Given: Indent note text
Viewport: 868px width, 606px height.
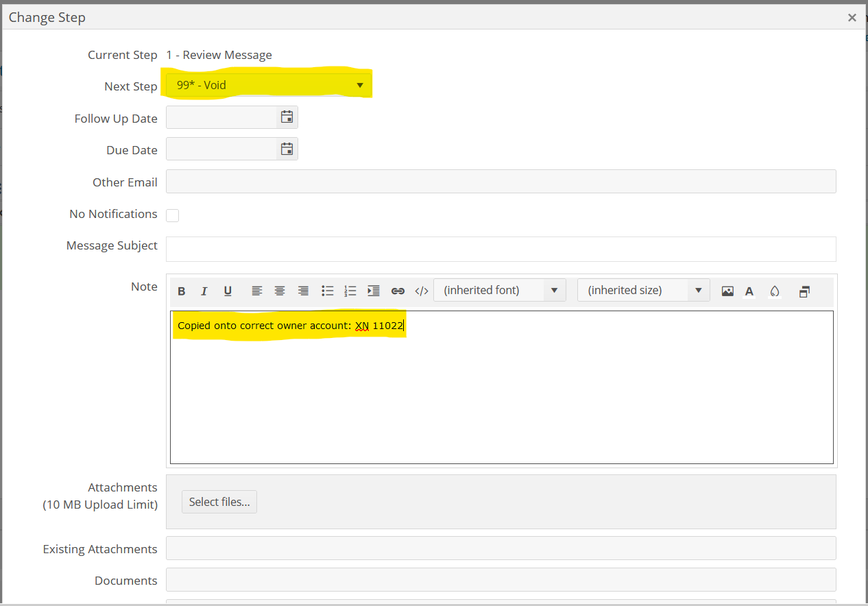Looking at the screenshot, I should [x=374, y=291].
